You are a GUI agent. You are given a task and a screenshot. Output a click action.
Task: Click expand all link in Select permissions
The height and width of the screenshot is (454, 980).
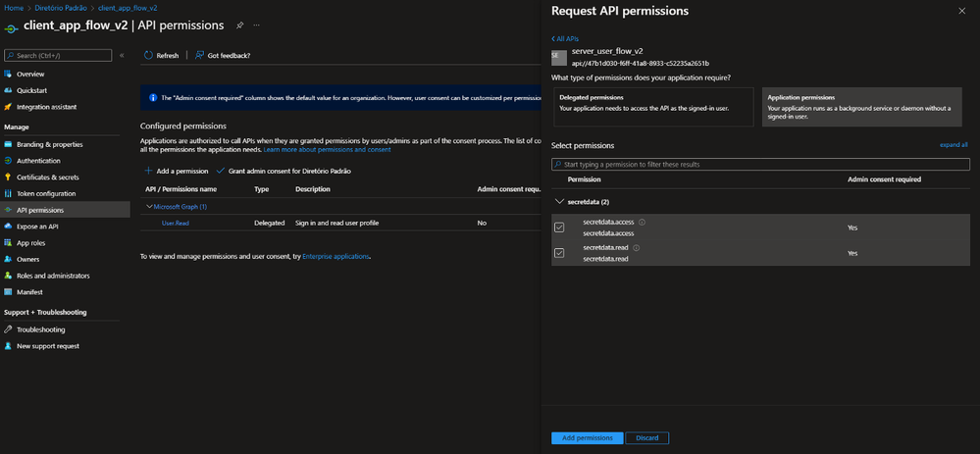[954, 145]
